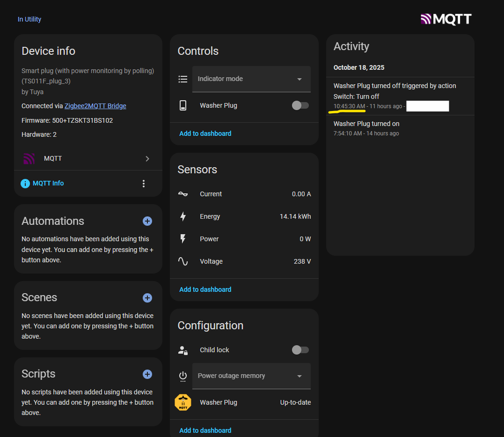
Task: Click the Voltage waveform icon
Action: click(x=183, y=261)
